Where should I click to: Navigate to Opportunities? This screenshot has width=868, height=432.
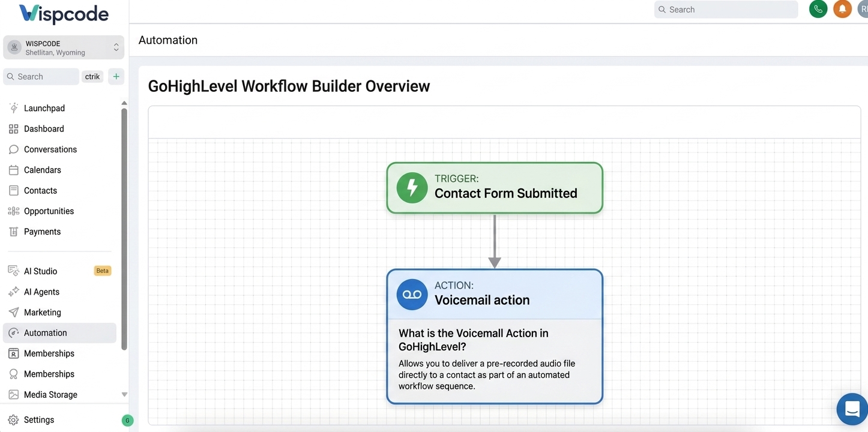pyautogui.click(x=49, y=211)
